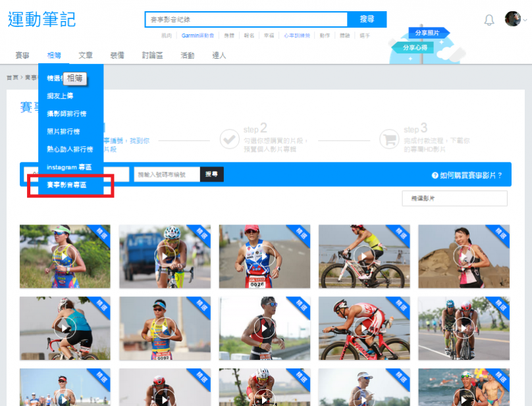
Task: Go to the 討論區 navigation tab
Action: (x=152, y=55)
